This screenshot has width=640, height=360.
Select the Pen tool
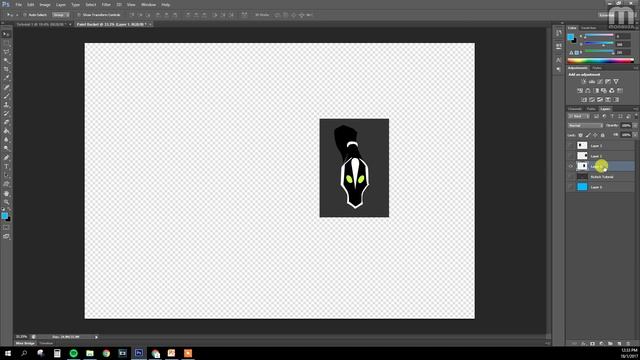pos(6,158)
